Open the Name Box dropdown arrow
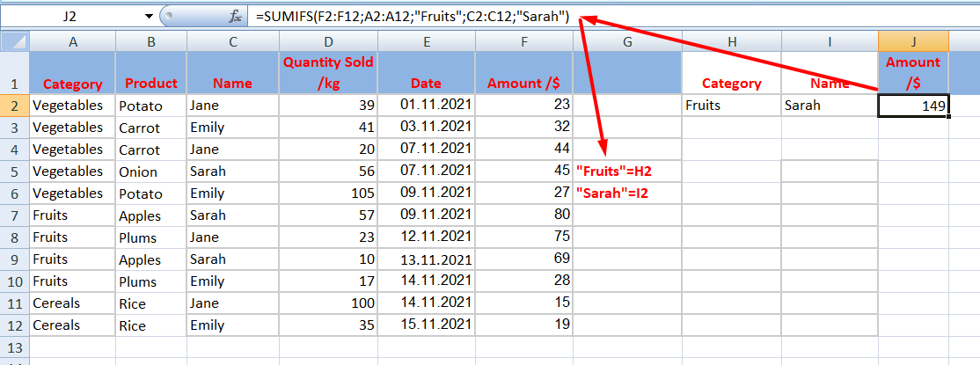The width and height of the screenshot is (980, 365). (147, 17)
